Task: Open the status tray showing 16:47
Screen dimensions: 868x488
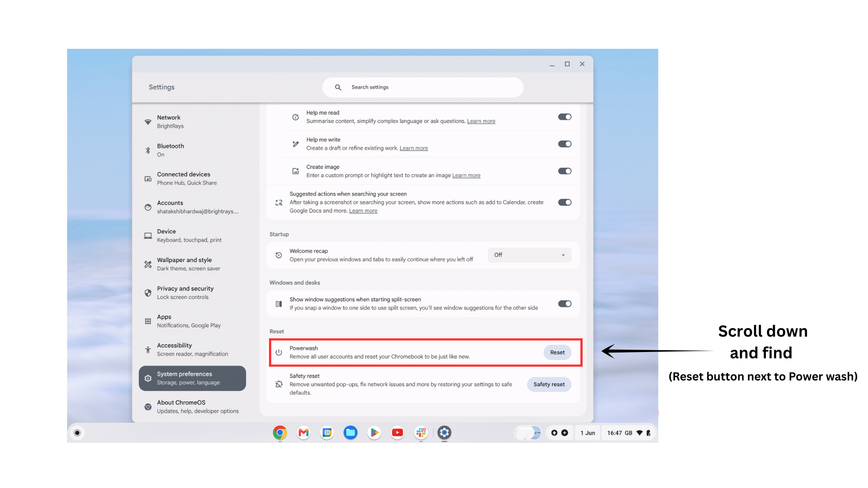Action: (x=628, y=433)
